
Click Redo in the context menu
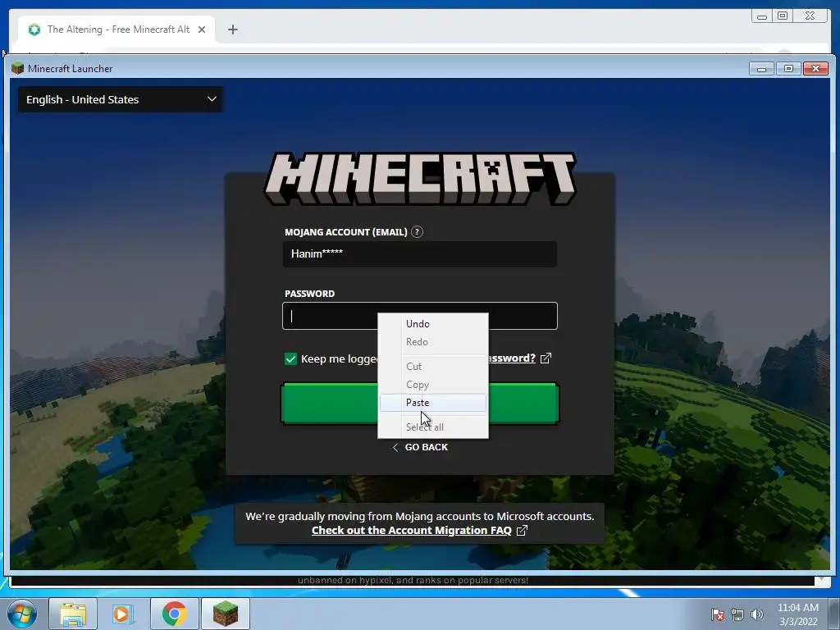433,342
